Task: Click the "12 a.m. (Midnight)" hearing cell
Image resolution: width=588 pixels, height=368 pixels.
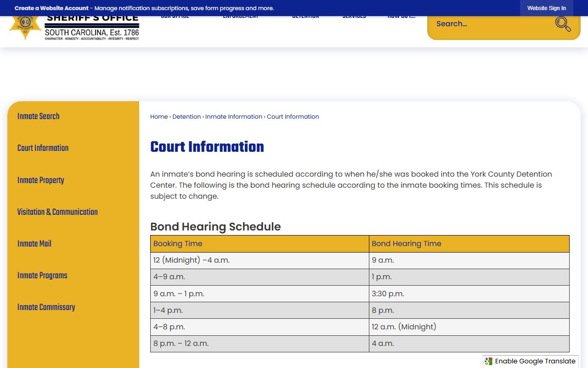Action: [x=469, y=327]
